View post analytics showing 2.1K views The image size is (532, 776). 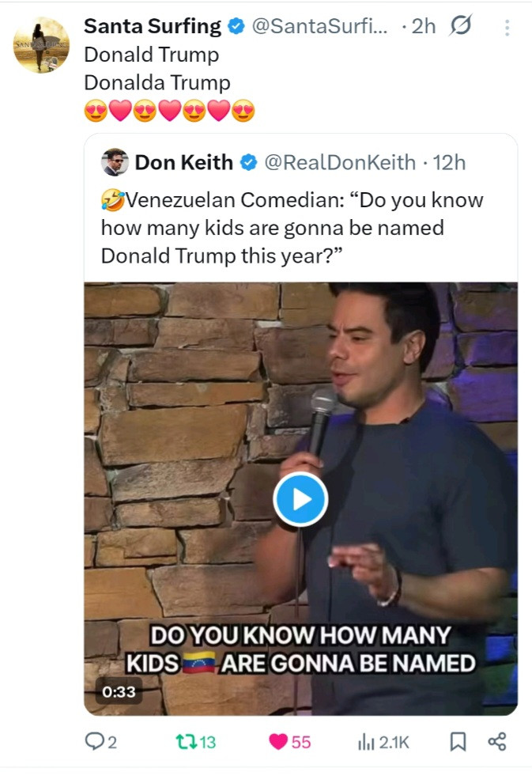[383, 741]
